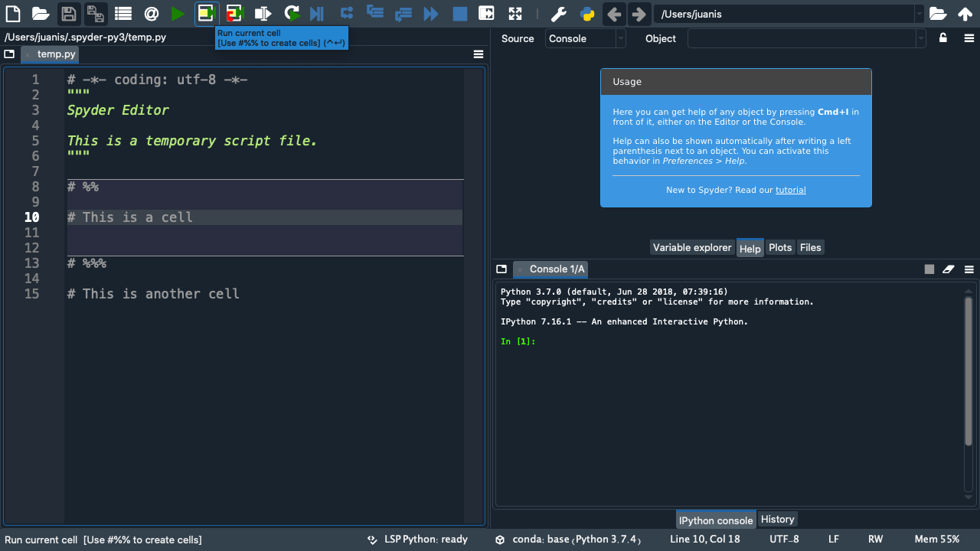Image resolution: width=980 pixels, height=551 pixels.
Task: Open the Source dropdown showing Console
Action: tap(585, 38)
